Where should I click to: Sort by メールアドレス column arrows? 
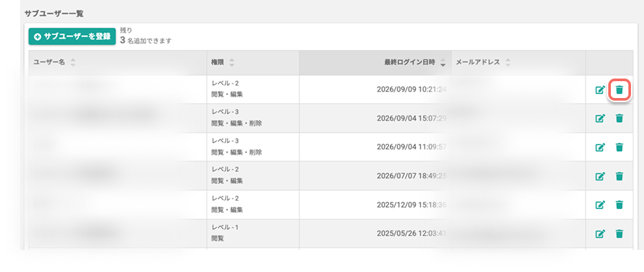[x=508, y=63]
